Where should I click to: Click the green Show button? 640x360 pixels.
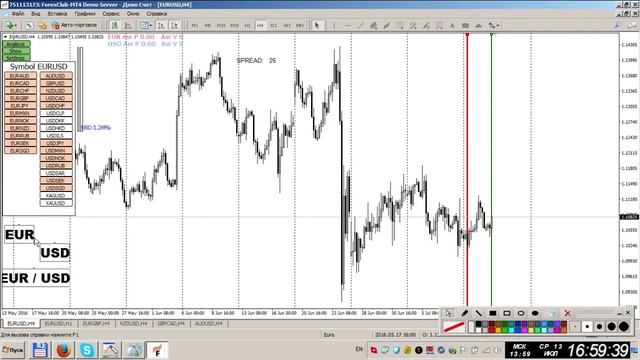[16, 51]
